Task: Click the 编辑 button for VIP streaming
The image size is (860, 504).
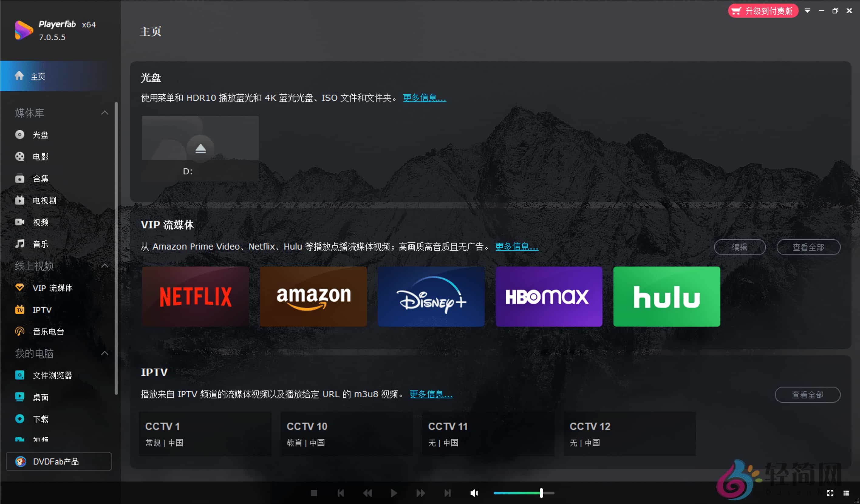Action: coord(740,247)
